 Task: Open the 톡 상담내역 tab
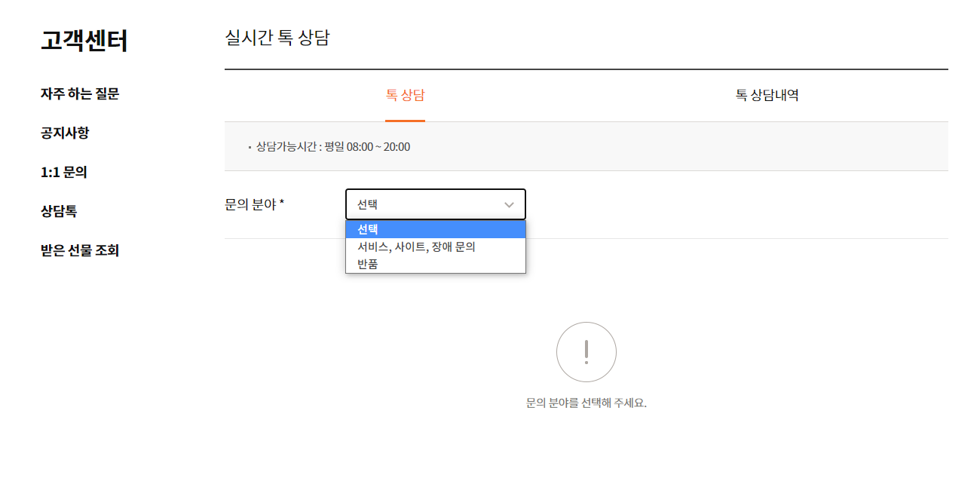click(x=767, y=96)
